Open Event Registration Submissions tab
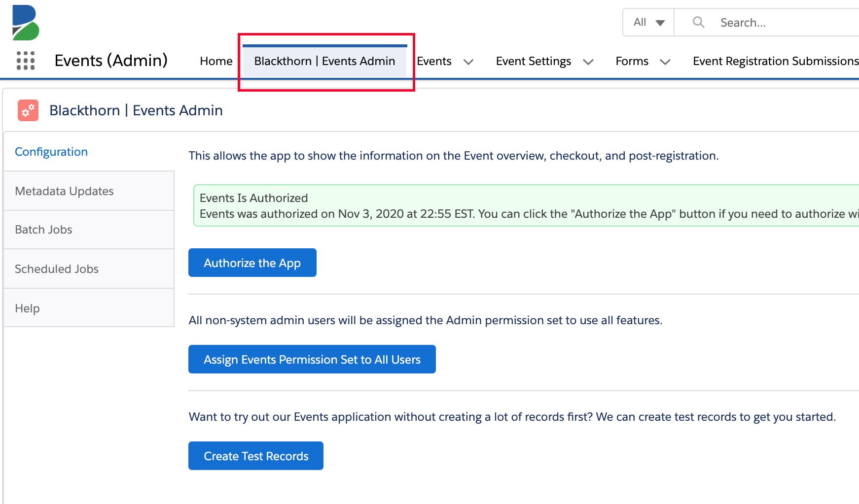This screenshot has height=504, width=859. [x=776, y=61]
